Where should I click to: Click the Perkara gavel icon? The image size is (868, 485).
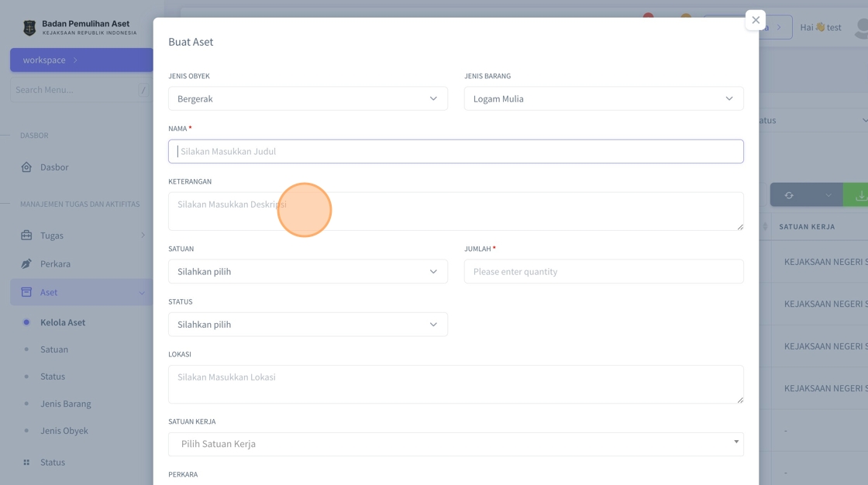coord(26,264)
